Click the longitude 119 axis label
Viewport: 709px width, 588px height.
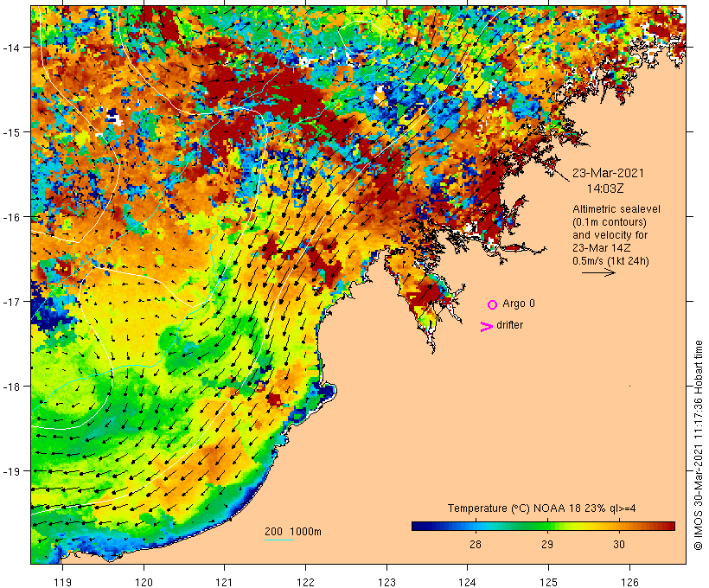click(x=62, y=582)
